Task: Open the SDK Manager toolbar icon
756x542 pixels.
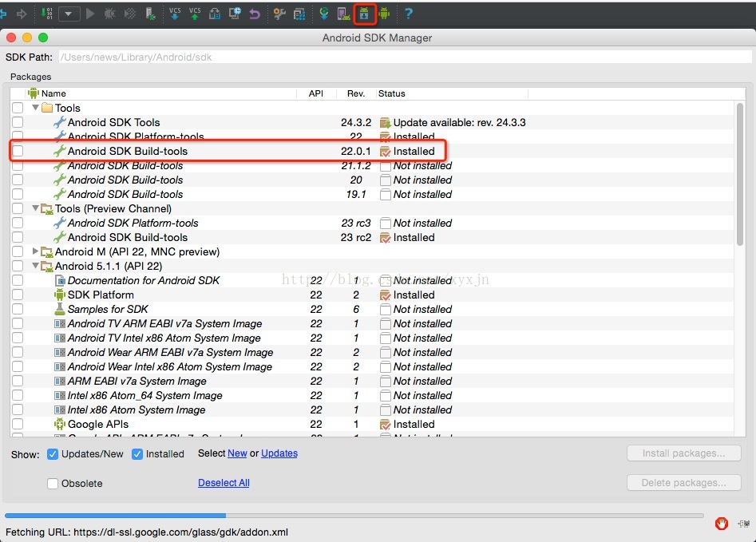Action: pos(364,14)
